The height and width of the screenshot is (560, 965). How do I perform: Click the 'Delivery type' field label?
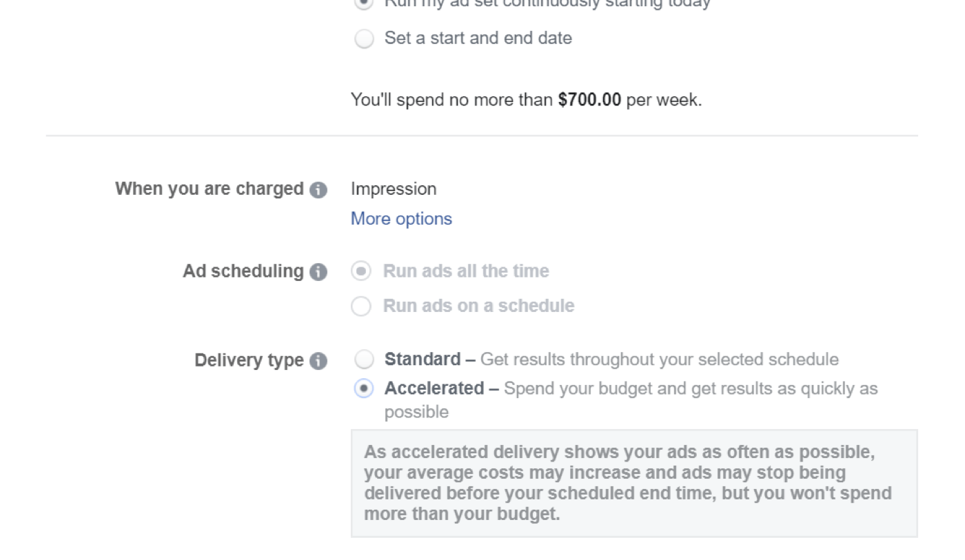pyautogui.click(x=249, y=360)
